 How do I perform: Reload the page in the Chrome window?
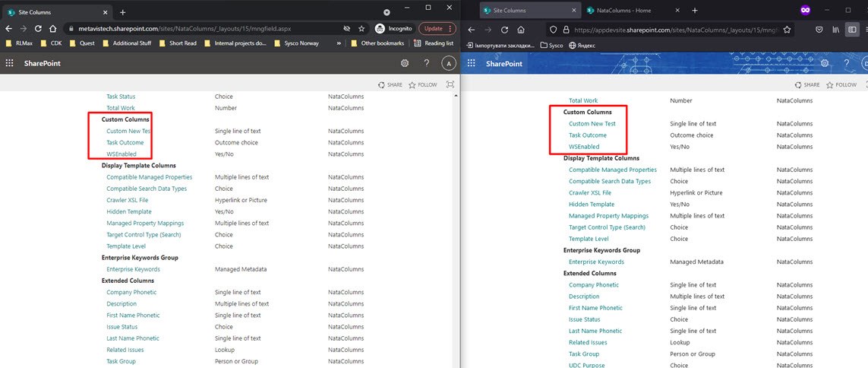(38, 29)
